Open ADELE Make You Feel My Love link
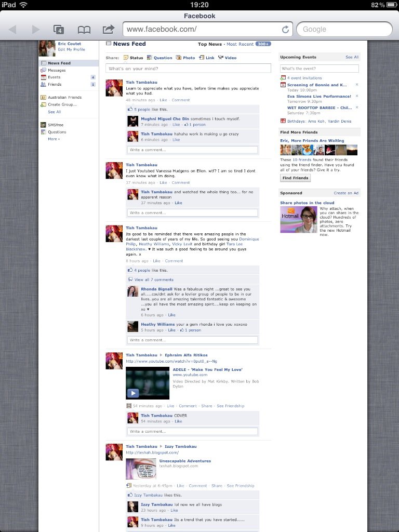 207,370
